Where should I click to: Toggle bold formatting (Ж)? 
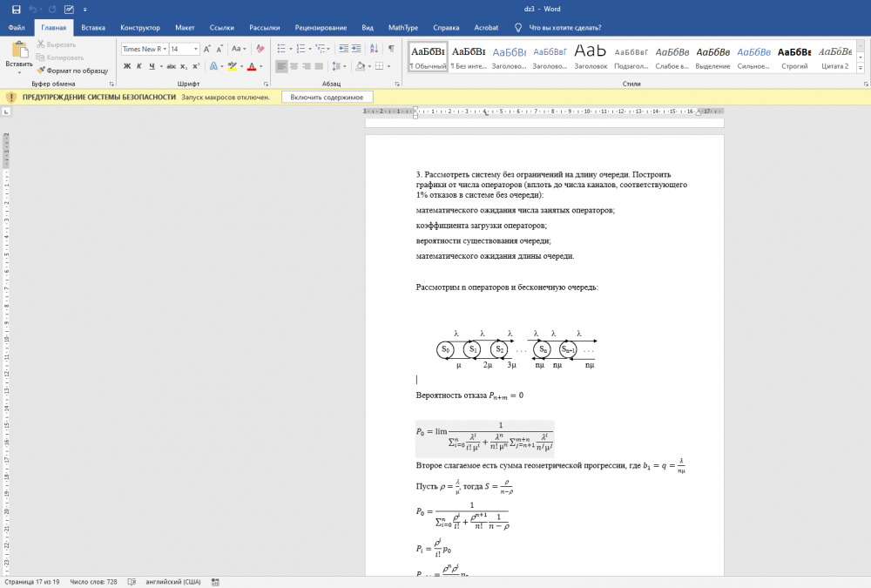[126, 66]
